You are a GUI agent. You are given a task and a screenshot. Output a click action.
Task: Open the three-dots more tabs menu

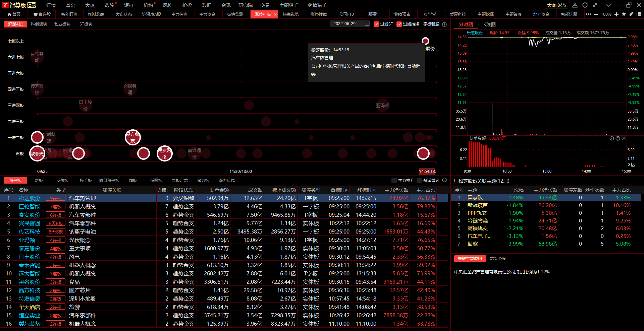point(588,14)
